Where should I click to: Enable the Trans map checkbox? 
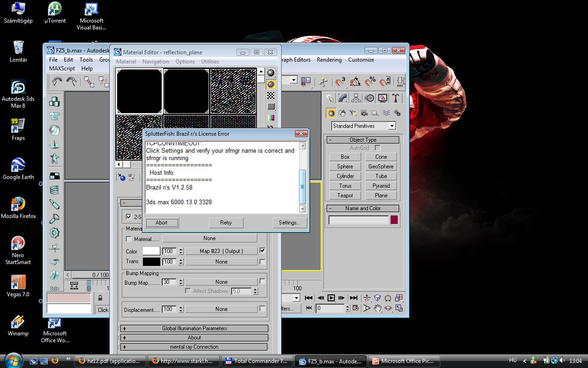click(262, 262)
